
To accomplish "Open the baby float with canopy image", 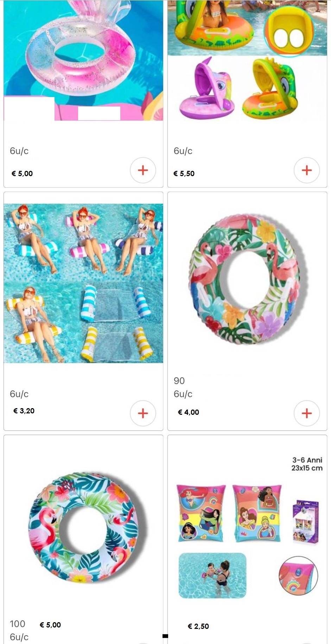I will (247, 60).
